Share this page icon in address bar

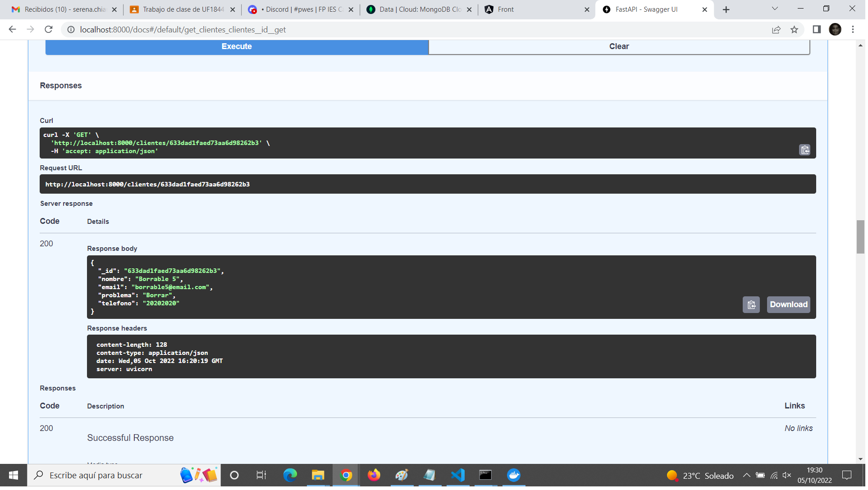pos(778,30)
